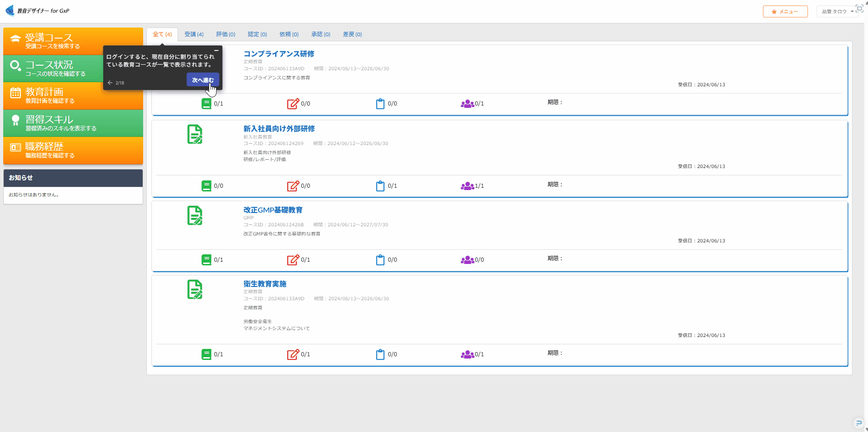The width and height of the screenshot is (868, 432).
Task: Minimize the tour popup with dash icon
Action: point(216,50)
